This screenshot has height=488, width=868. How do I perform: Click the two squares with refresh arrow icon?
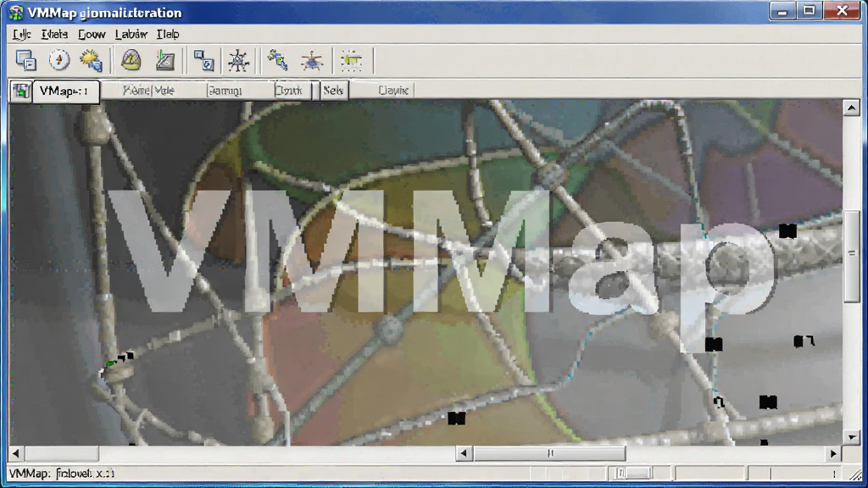coord(203,60)
